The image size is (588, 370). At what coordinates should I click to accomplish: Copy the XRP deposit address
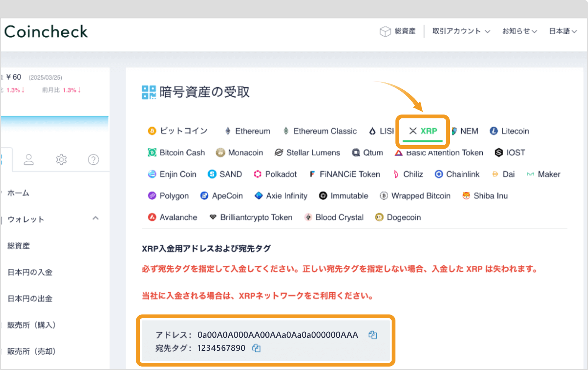[372, 335]
